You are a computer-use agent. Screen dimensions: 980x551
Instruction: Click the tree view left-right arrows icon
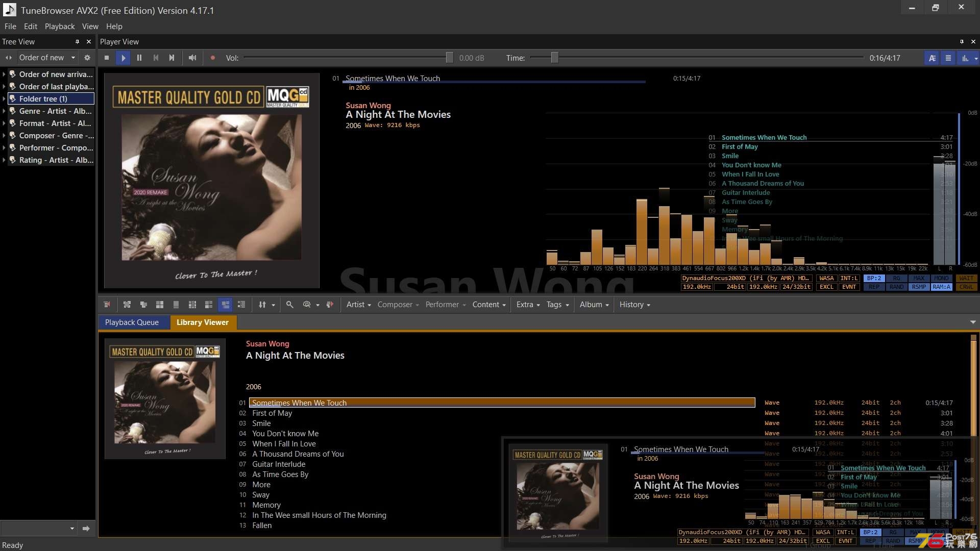(9, 58)
